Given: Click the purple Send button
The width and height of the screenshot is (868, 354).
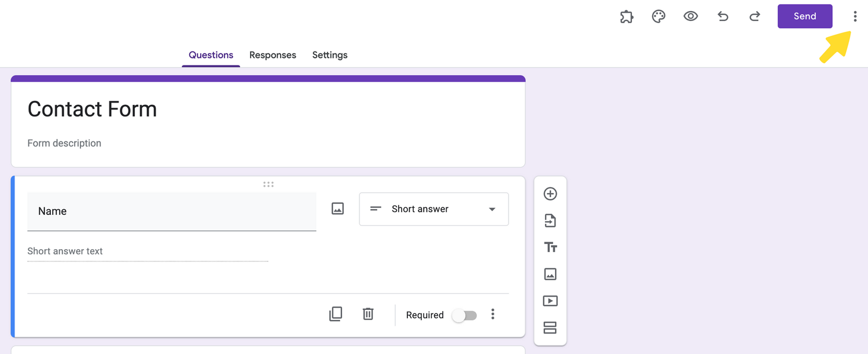Looking at the screenshot, I should (x=805, y=16).
